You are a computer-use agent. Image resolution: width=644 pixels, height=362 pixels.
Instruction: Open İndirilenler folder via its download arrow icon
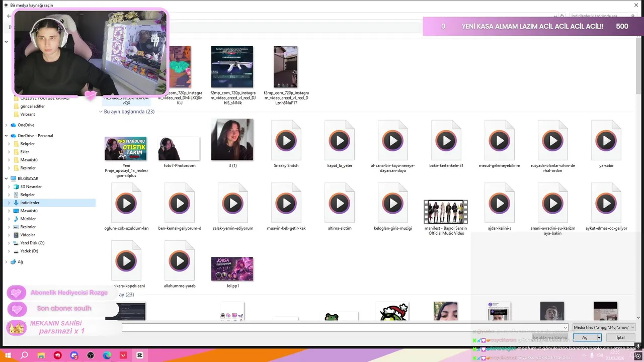pyautogui.click(x=16, y=203)
